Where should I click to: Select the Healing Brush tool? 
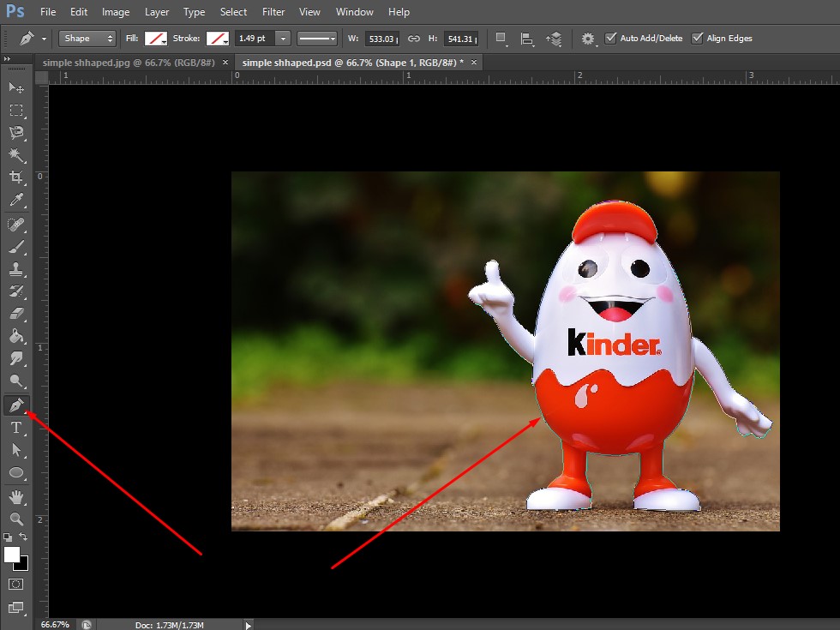[x=16, y=224]
